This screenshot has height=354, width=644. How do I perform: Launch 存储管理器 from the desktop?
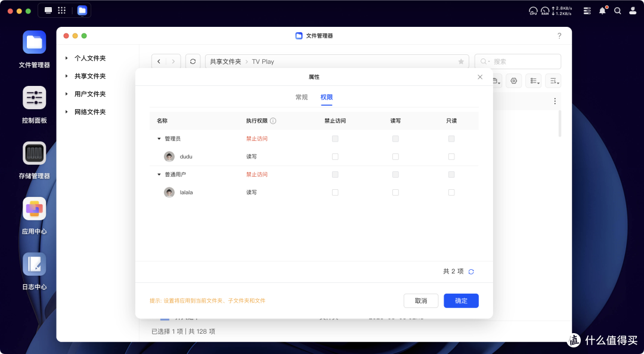coord(34,153)
